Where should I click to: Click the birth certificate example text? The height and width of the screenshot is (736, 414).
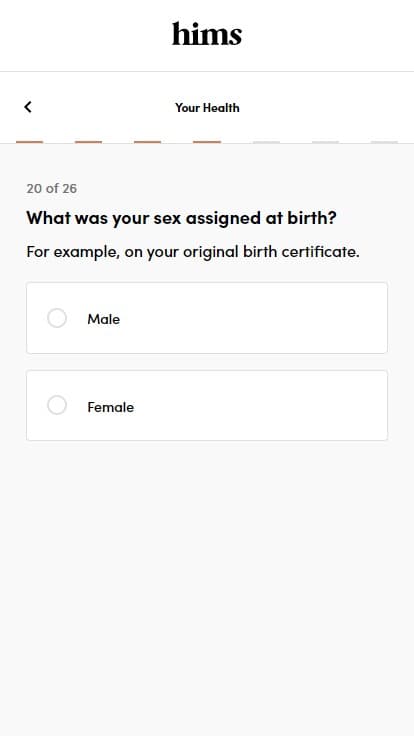click(x=193, y=252)
